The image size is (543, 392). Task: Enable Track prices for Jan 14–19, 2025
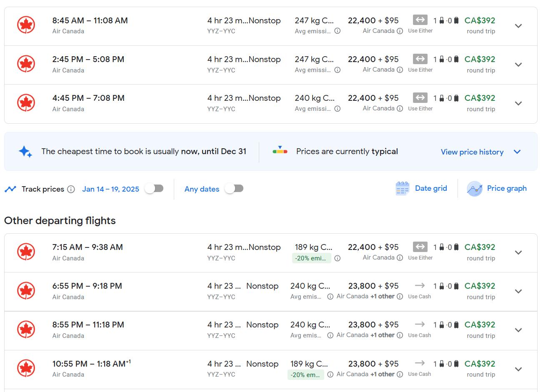coord(154,189)
